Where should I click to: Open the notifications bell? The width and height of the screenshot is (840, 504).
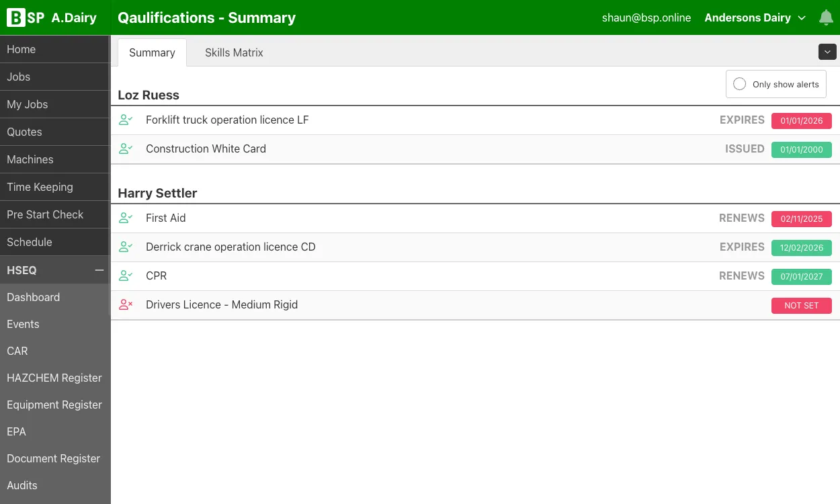coord(826,18)
